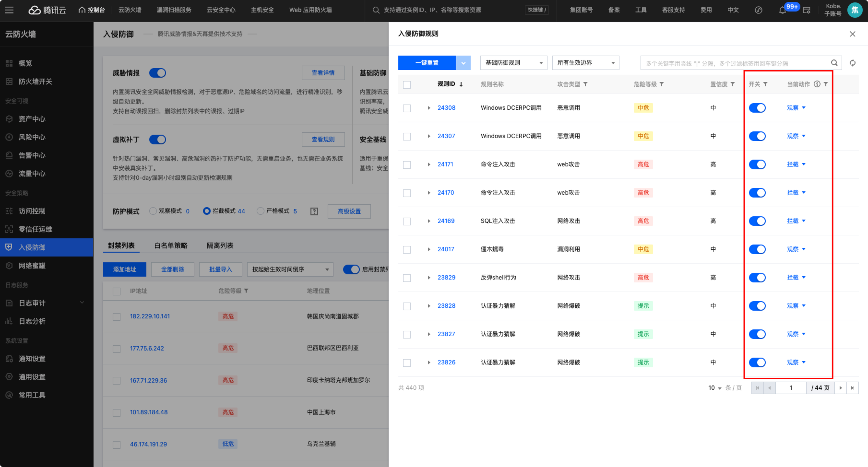Filter by 置信度 funnel icon
This screenshot has width=868, height=467.
(733, 84)
